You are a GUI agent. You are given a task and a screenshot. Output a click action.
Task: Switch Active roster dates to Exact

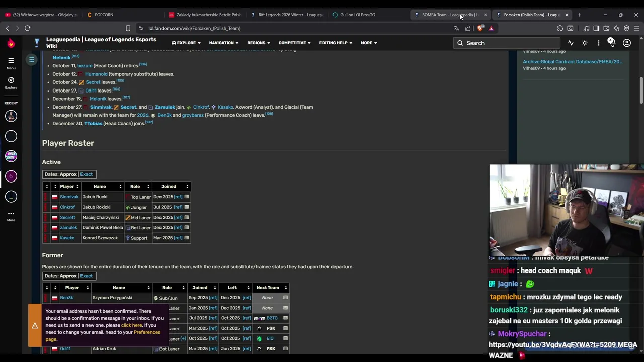[86, 174]
